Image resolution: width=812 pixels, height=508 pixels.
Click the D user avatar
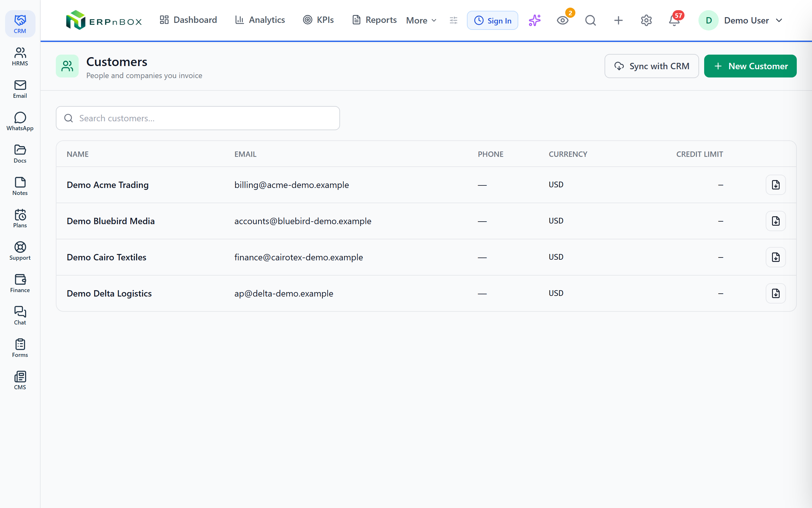pos(709,21)
